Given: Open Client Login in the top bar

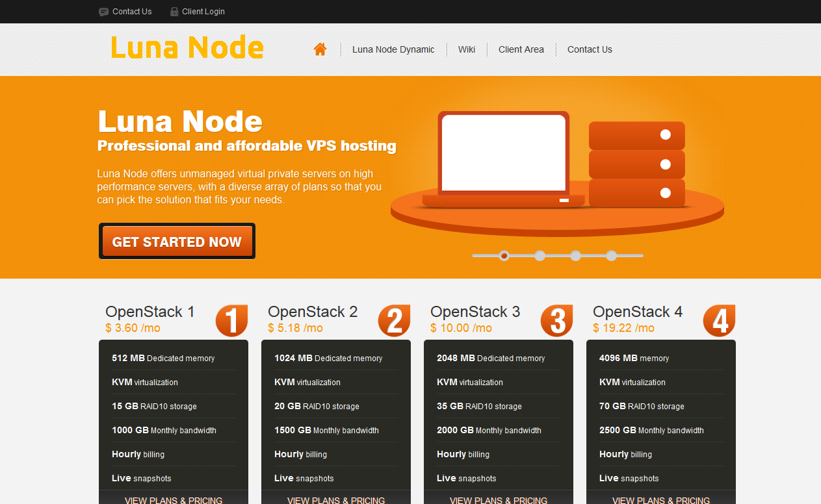Looking at the screenshot, I should (203, 12).
